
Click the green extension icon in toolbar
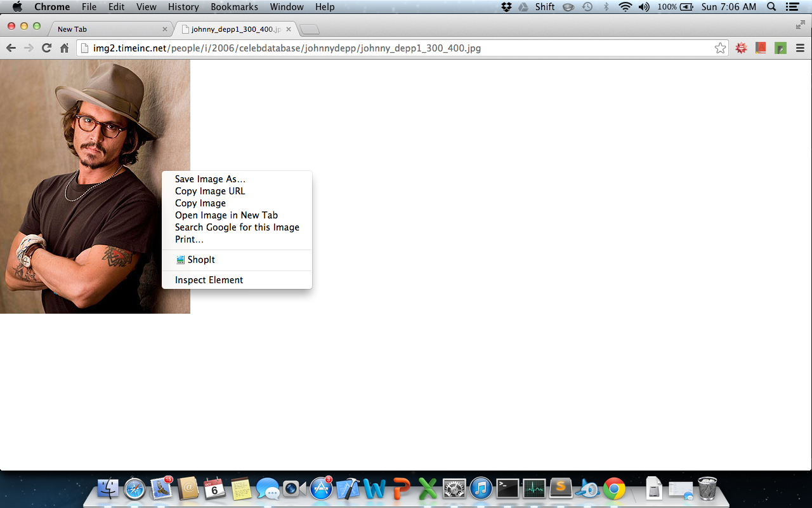point(781,48)
